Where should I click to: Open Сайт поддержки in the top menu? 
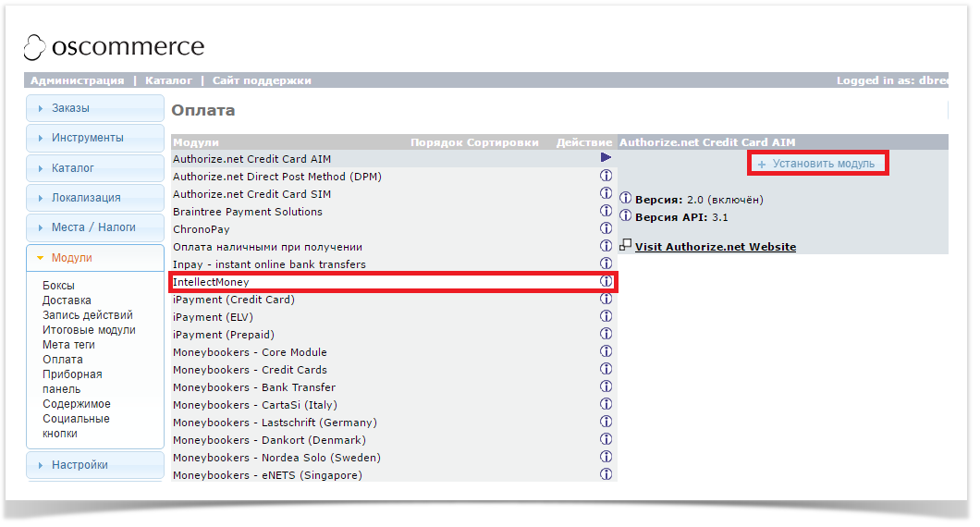coord(262,80)
